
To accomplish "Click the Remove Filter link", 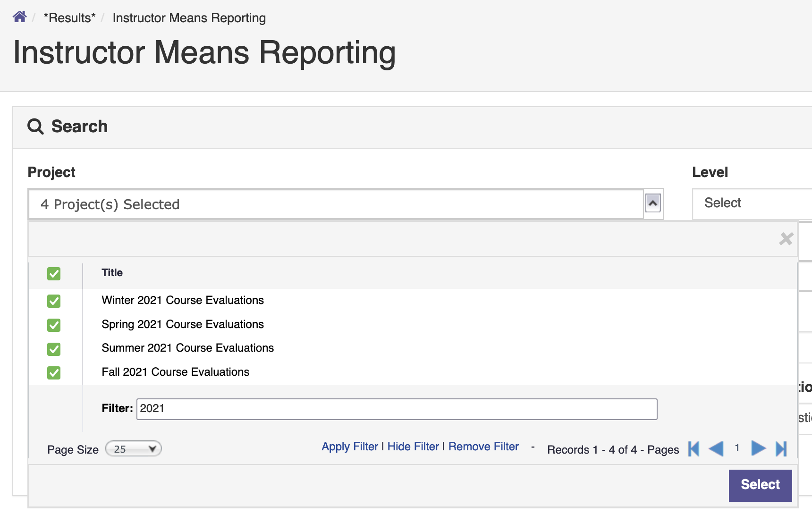I will click(483, 447).
